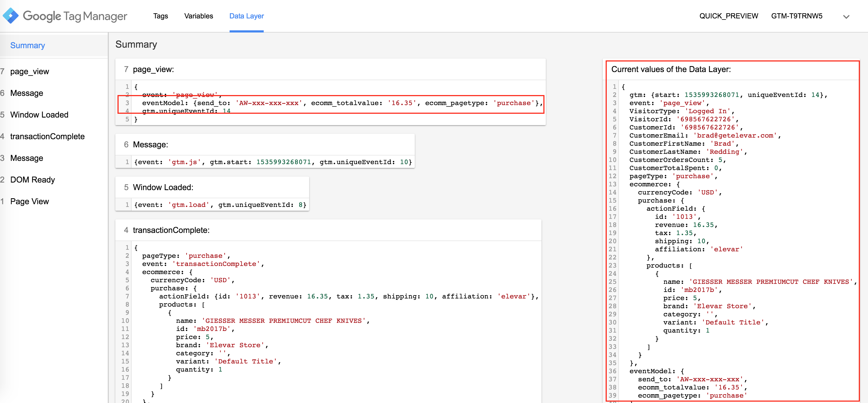Viewport: 868px width, 403px height.
Task: Click "affiliation: 'elevar'" in Data Layer panel
Action: pos(699,249)
